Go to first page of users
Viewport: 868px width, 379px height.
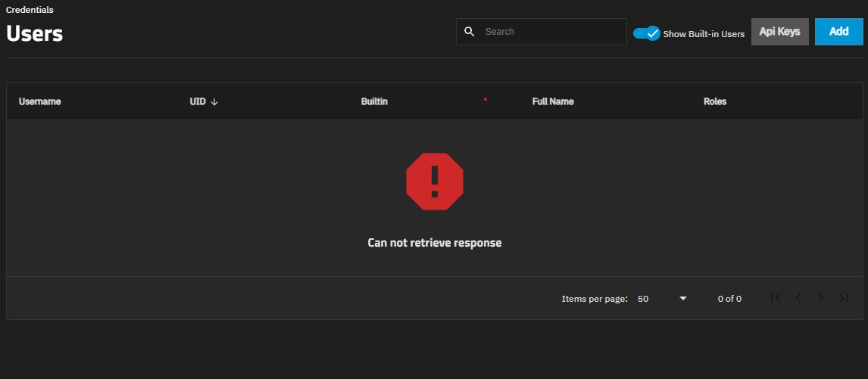(776, 298)
